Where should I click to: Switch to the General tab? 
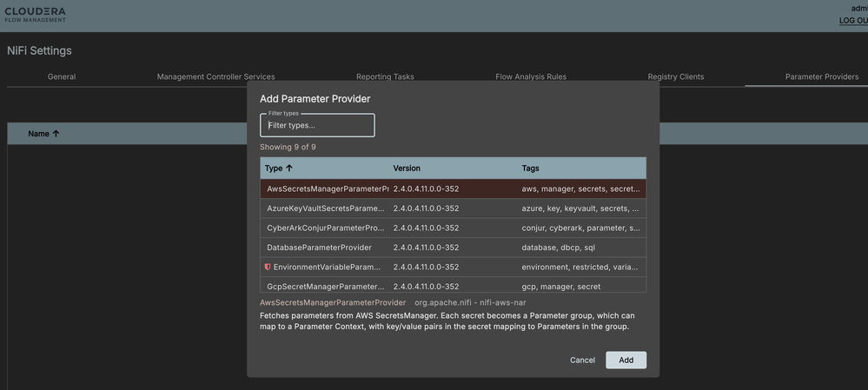click(x=62, y=76)
